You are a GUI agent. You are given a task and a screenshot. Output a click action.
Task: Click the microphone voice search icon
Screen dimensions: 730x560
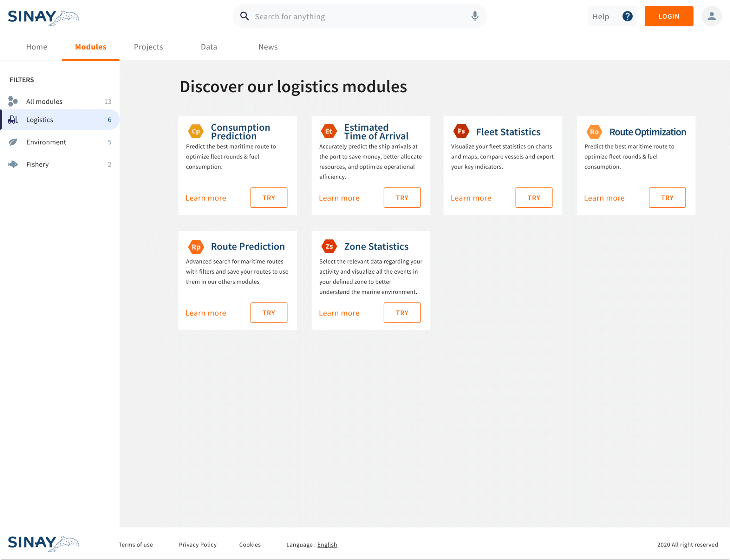pyautogui.click(x=474, y=16)
